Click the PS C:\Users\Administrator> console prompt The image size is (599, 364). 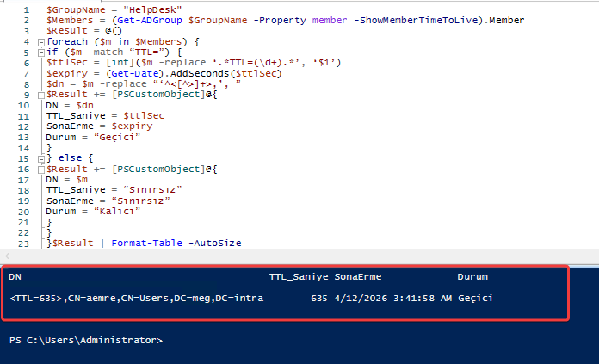(84, 340)
